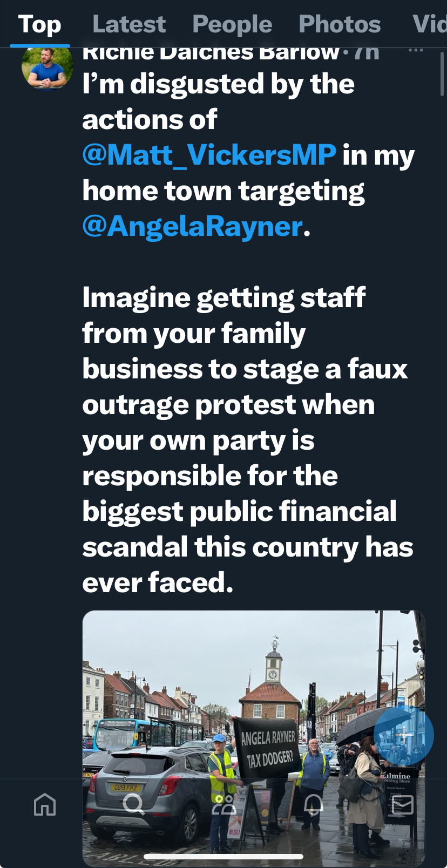Open the @AngelaRayner mention link

pyautogui.click(x=192, y=226)
